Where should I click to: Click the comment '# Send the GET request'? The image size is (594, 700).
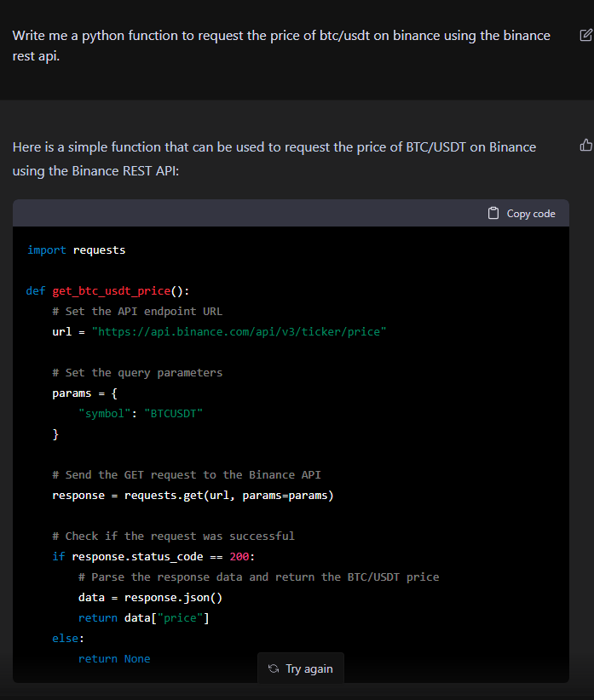(187, 474)
